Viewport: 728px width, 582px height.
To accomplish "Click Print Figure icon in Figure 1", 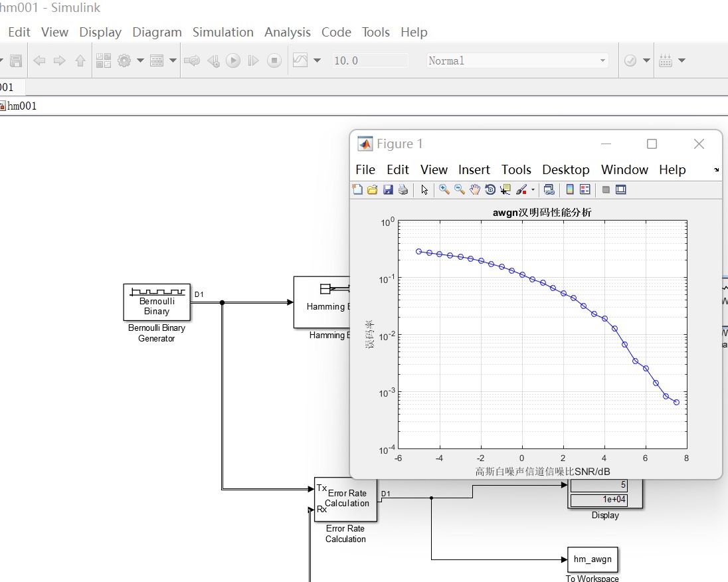I will click(x=403, y=189).
